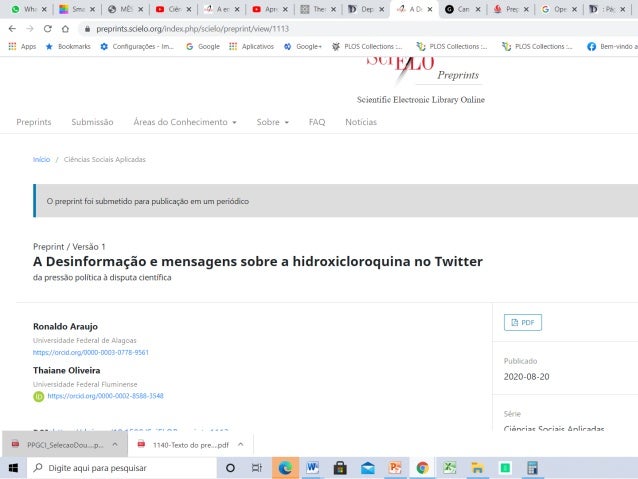Open Ronaldo Araujo's ORCID link

[x=91, y=352]
